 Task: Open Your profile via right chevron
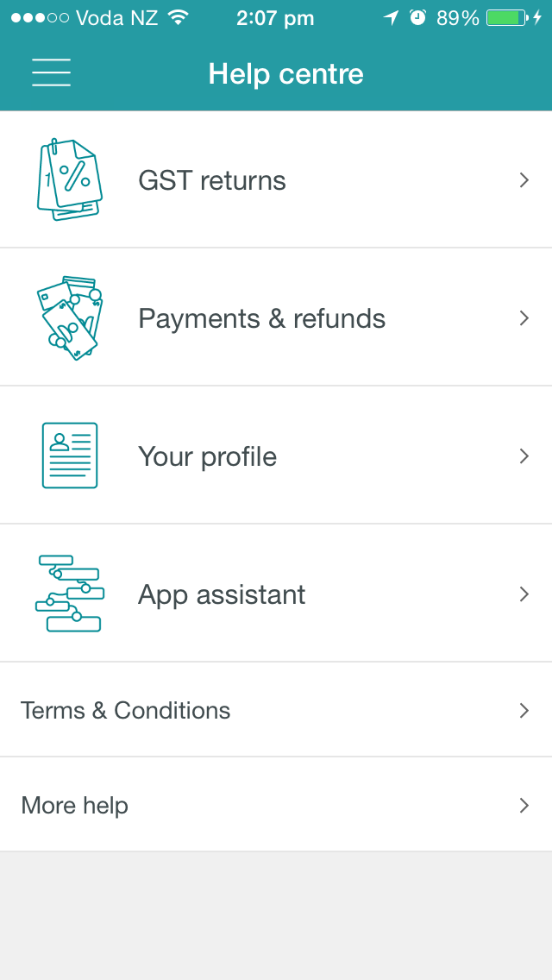coord(524,456)
